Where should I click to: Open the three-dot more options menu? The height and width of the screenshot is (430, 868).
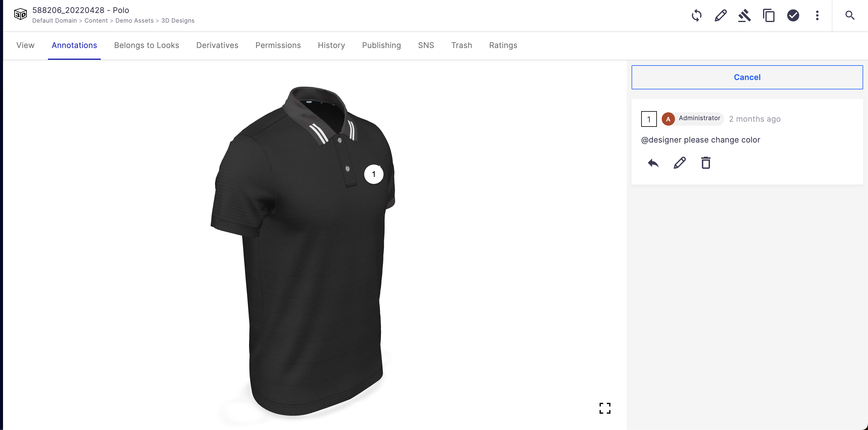817,15
